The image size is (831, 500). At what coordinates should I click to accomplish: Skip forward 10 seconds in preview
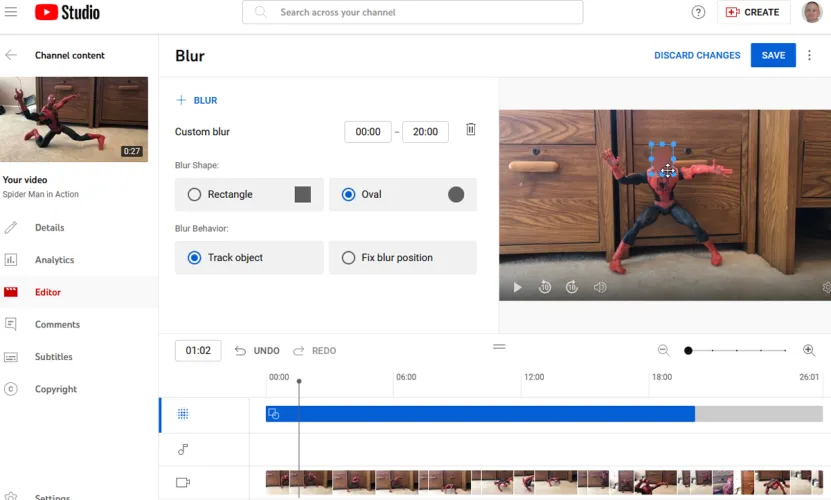572,288
